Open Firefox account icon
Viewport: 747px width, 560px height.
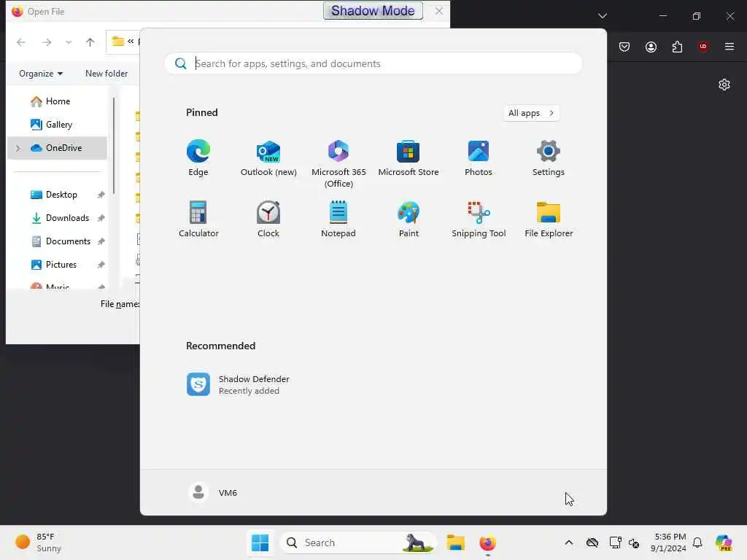click(x=651, y=46)
